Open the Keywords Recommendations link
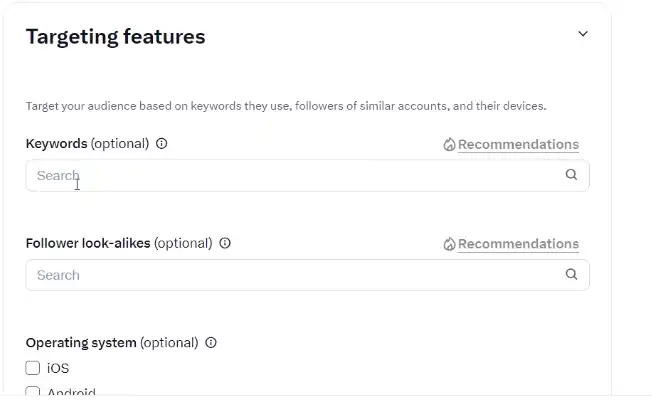Viewport: 652px width, 404px height. tap(518, 145)
